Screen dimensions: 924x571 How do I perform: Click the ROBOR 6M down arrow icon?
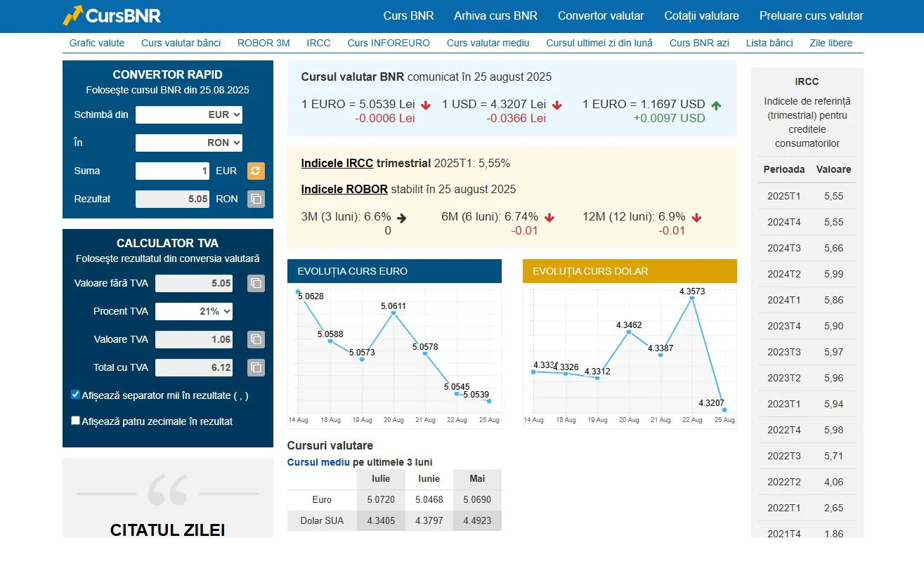(549, 218)
